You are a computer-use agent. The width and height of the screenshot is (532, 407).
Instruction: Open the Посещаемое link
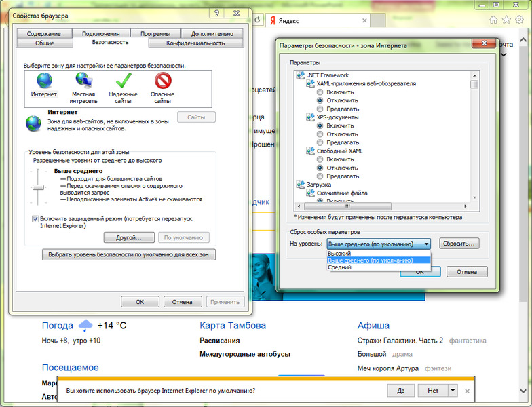71,368
